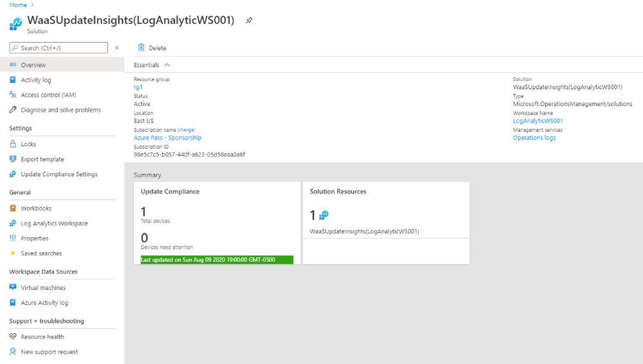Click the subscription ID value text

[x=189, y=154]
